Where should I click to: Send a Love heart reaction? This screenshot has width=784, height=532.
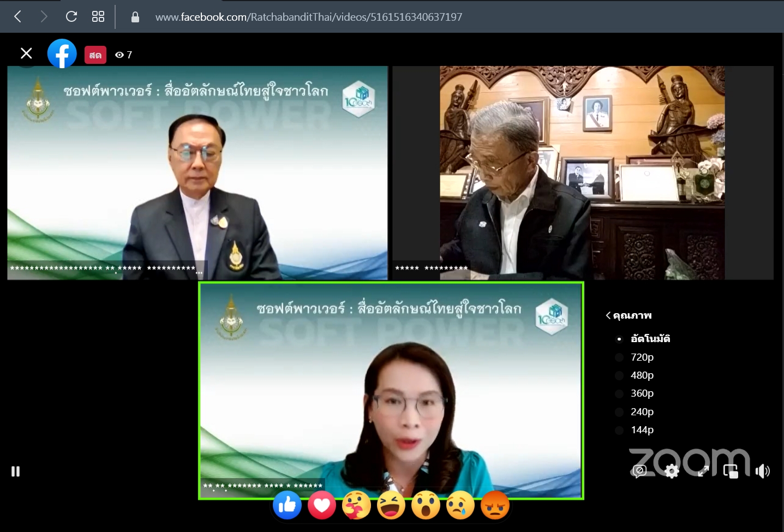321,505
